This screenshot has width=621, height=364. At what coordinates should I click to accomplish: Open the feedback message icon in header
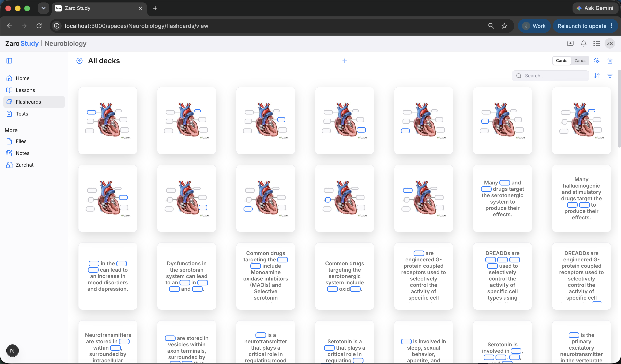pyautogui.click(x=570, y=43)
